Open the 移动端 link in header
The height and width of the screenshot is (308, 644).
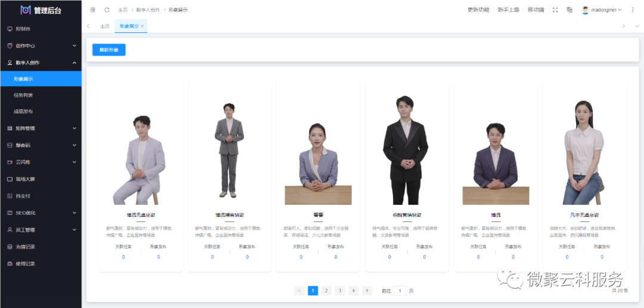point(536,10)
